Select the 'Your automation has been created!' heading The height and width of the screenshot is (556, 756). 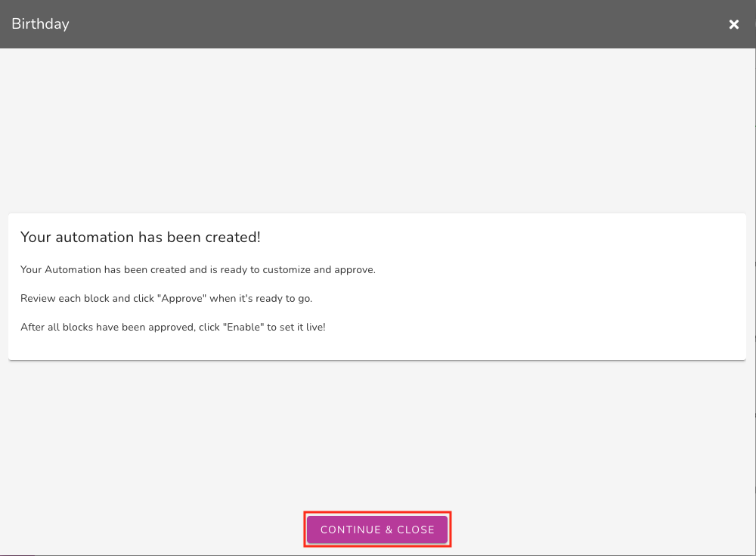(141, 237)
